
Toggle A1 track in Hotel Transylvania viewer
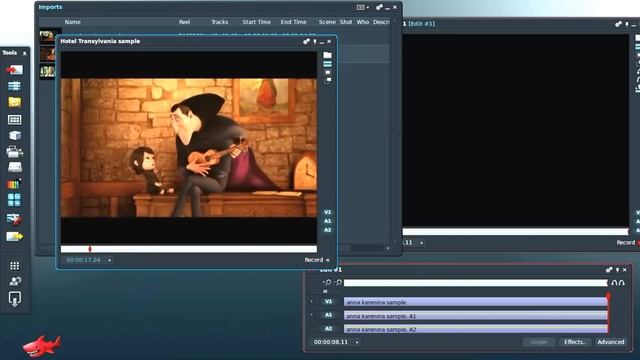coord(327,221)
